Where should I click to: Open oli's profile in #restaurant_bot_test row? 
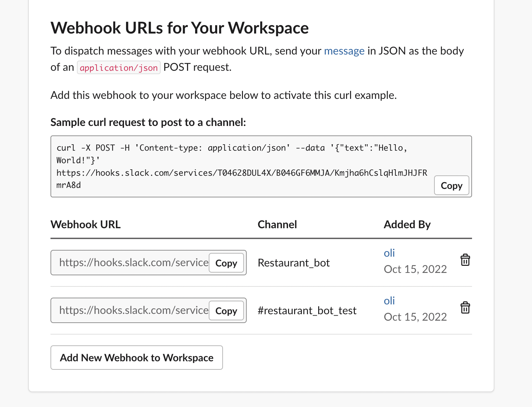pos(389,301)
